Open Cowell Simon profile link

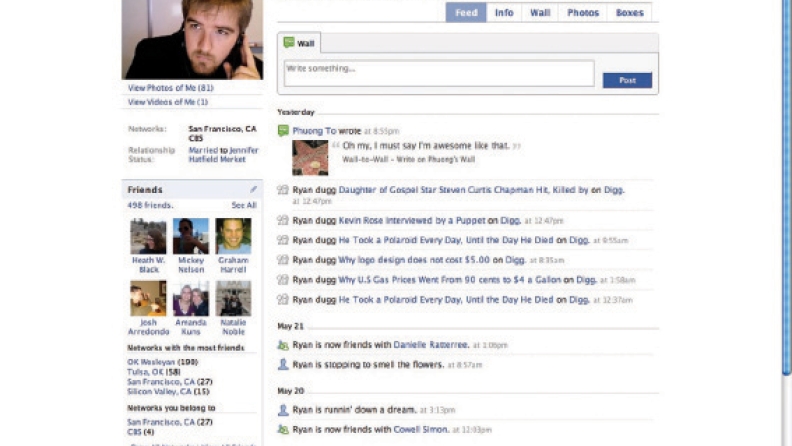pyautogui.click(x=421, y=430)
